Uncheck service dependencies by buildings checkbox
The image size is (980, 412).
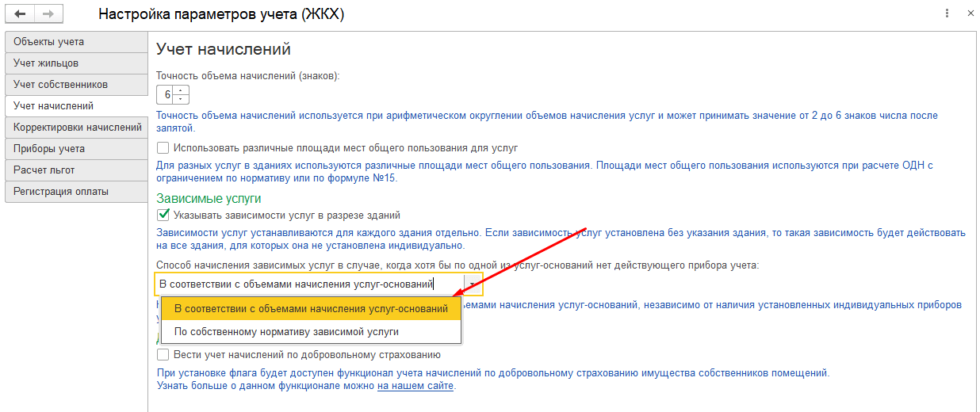163,215
